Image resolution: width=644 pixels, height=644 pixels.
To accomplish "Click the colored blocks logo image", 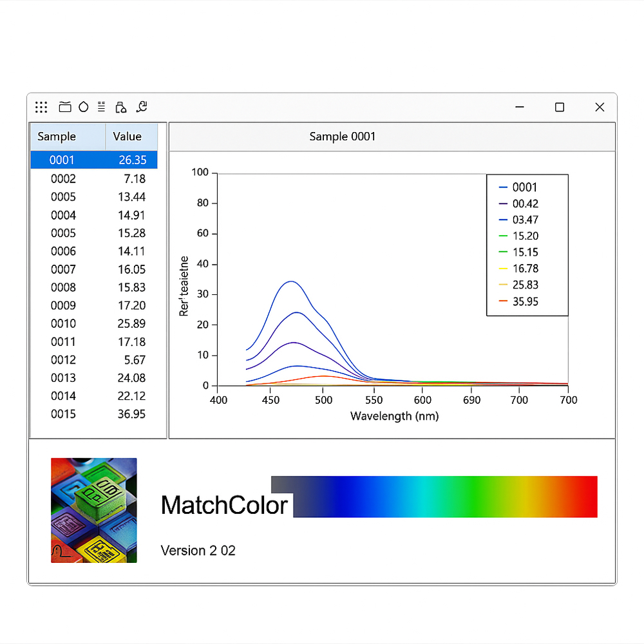I will pyautogui.click(x=94, y=510).
